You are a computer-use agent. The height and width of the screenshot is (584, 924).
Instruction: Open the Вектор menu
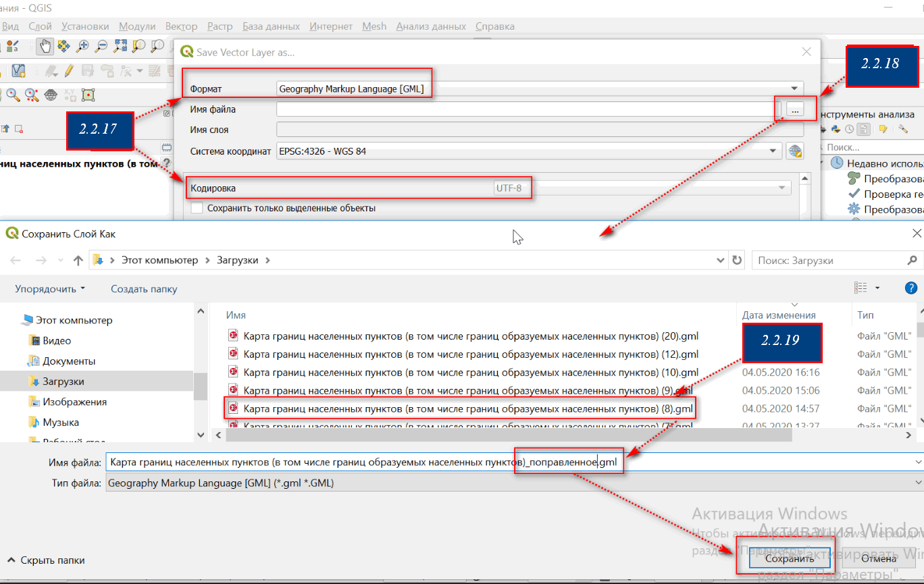(x=181, y=26)
